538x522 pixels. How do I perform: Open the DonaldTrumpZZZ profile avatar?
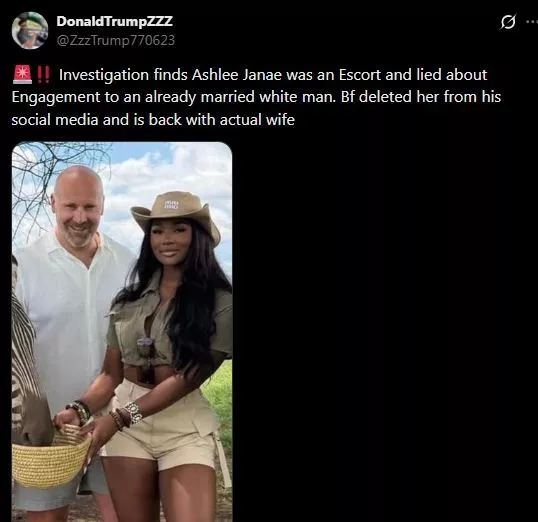[x=30, y=30]
